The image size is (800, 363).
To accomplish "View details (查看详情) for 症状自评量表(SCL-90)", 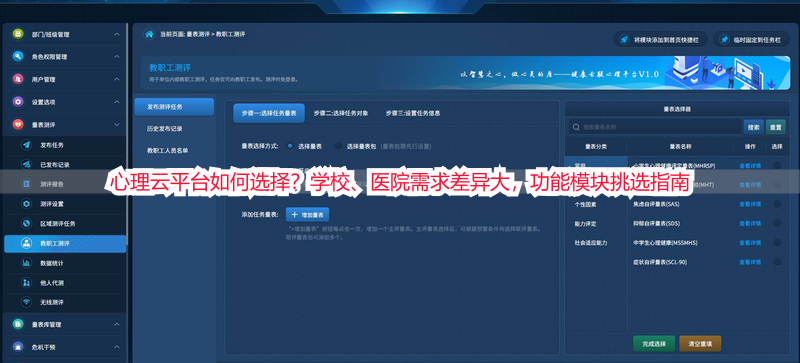I will 750,262.
